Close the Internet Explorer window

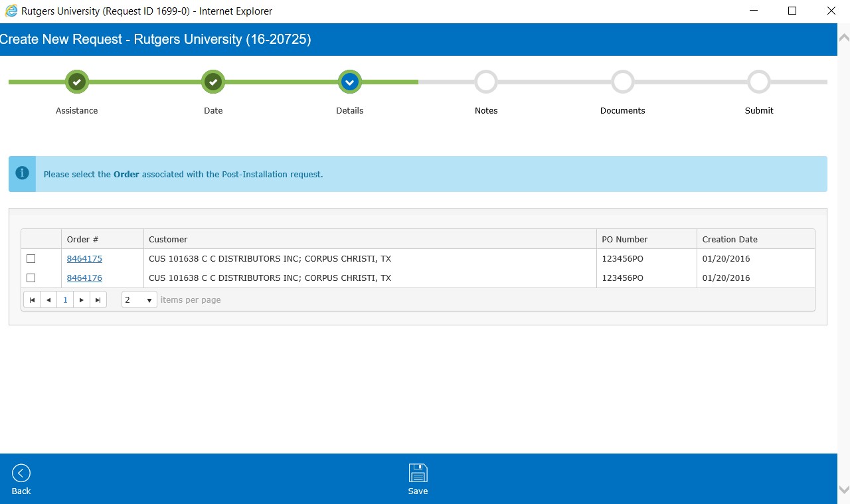coord(831,11)
